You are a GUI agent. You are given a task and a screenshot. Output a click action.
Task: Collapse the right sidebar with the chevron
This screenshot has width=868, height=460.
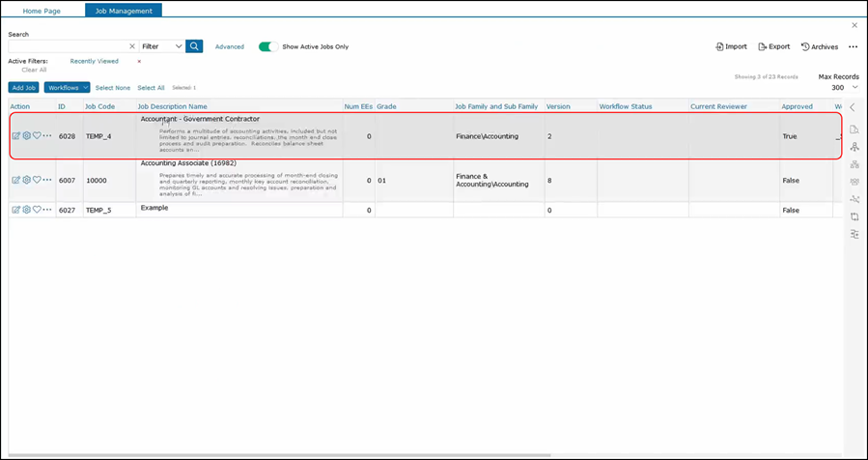tap(853, 107)
